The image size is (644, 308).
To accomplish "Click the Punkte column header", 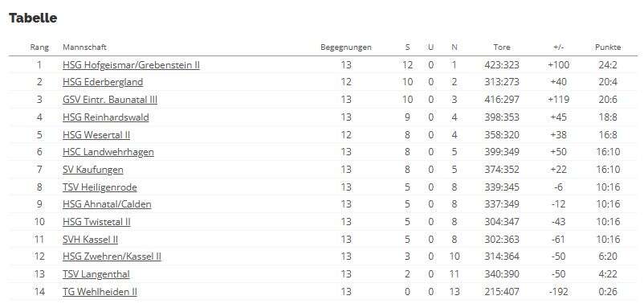I will tap(608, 47).
